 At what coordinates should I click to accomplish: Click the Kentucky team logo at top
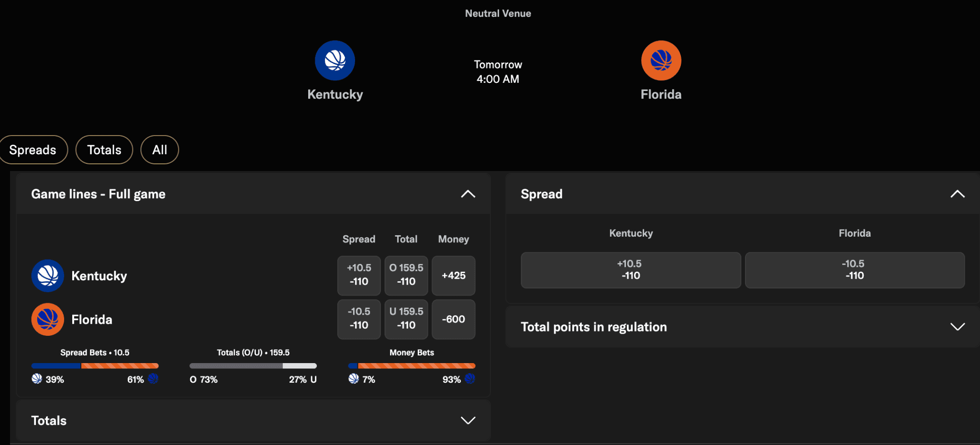(x=335, y=60)
